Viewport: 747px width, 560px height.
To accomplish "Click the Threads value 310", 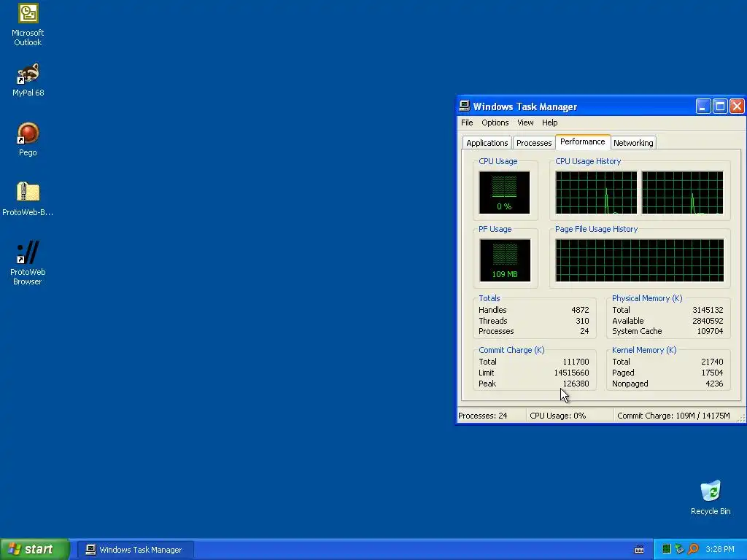I will pyautogui.click(x=582, y=321).
